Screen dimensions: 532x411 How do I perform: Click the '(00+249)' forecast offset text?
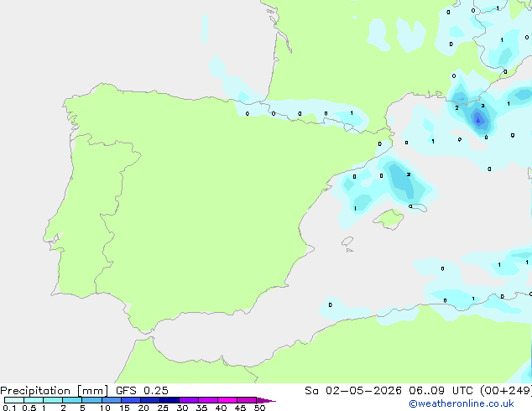(x=506, y=391)
